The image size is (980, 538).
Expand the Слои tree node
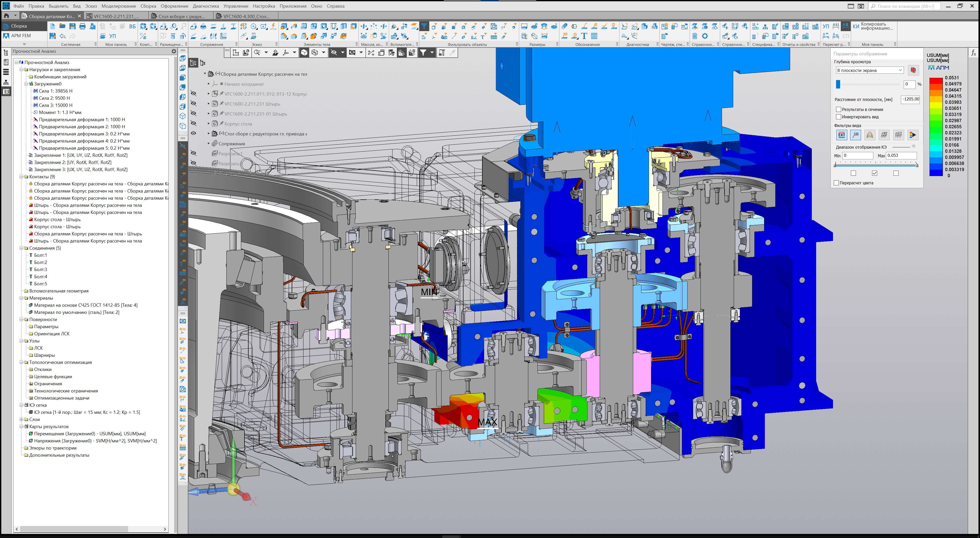pos(21,419)
